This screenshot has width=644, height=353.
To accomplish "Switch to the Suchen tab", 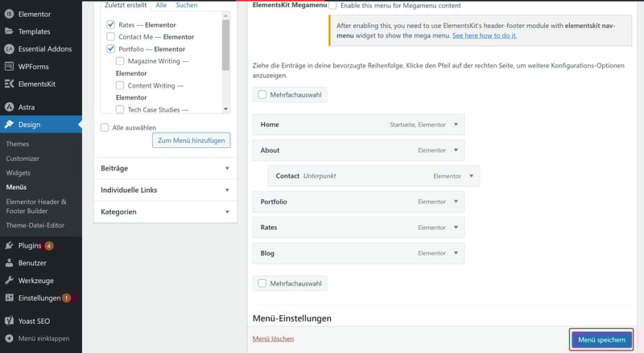I will pos(186,5).
